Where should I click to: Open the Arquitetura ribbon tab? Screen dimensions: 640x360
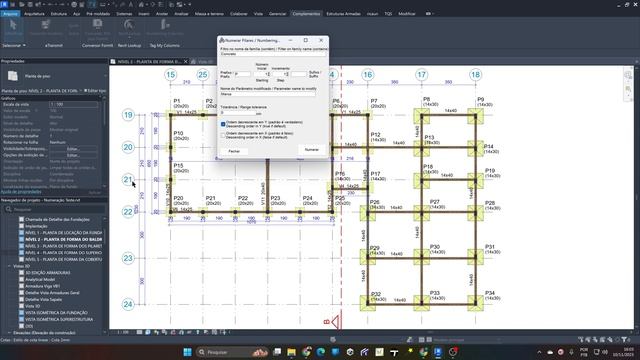(x=34, y=13)
